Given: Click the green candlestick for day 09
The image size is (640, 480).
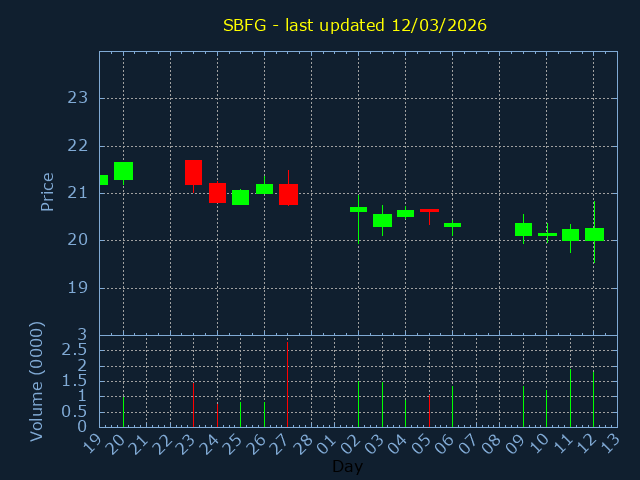Looking at the screenshot, I should pos(523,229).
